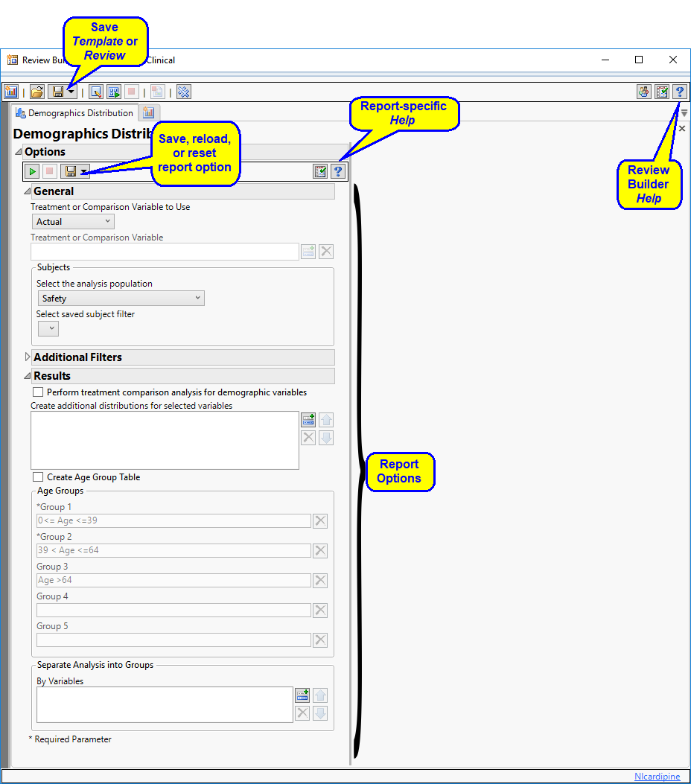Click the people icon at the toolbar's right end
691x784 pixels.
coord(644,92)
